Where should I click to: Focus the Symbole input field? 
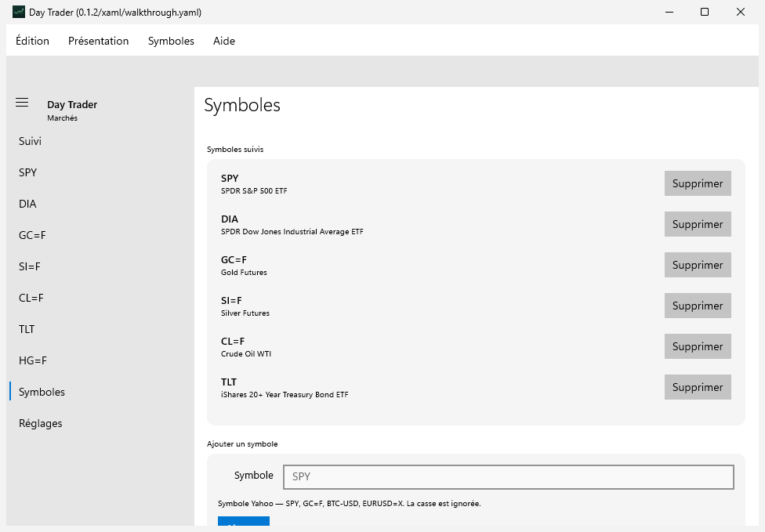click(509, 477)
